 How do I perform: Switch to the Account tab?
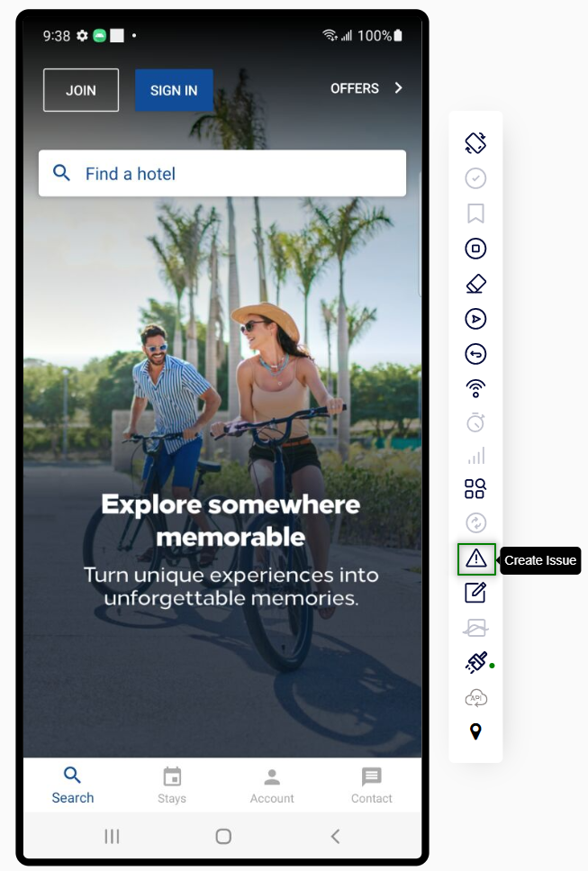click(x=272, y=785)
